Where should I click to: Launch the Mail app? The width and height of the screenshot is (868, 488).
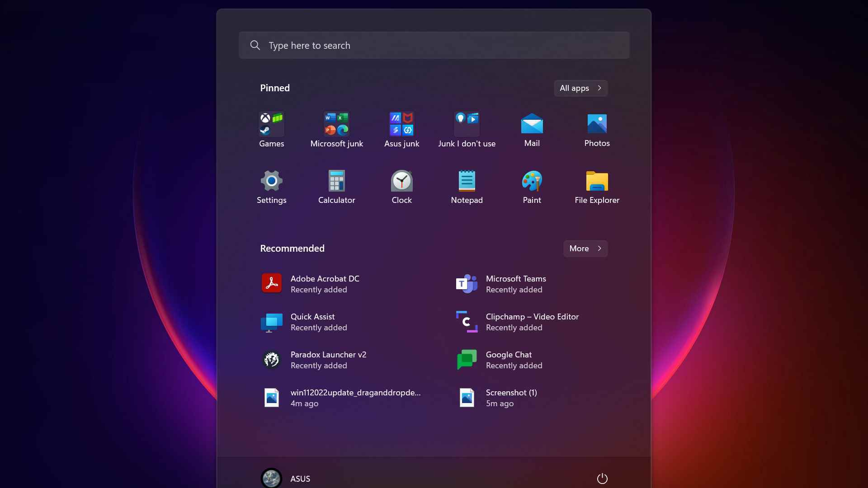click(x=532, y=130)
